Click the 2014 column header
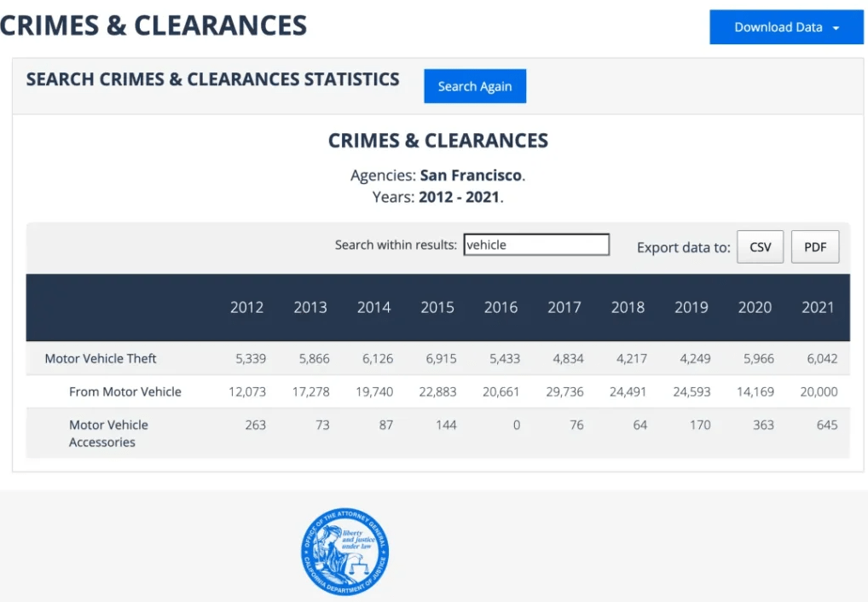The width and height of the screenshot is (868, 602). [373, 308]
